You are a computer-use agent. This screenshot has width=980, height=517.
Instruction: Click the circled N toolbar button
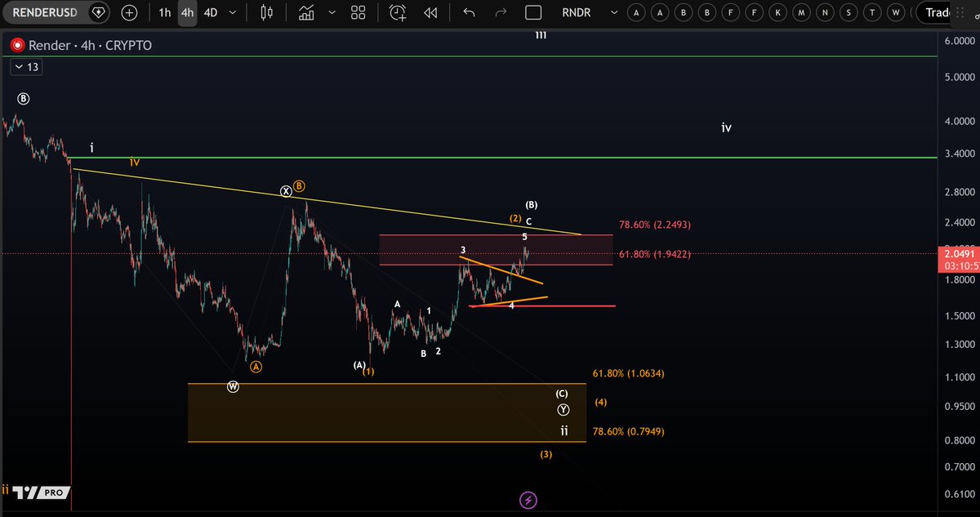(x=826, y=13)
